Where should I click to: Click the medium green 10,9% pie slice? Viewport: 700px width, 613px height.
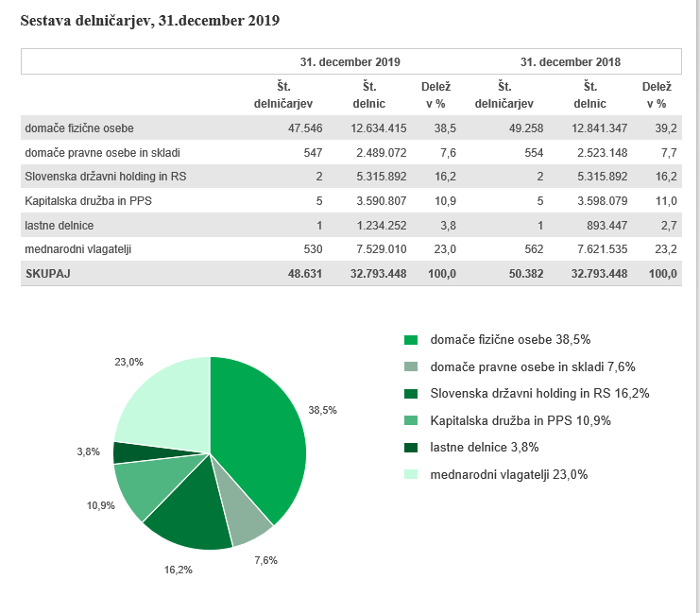click(152, 483)
